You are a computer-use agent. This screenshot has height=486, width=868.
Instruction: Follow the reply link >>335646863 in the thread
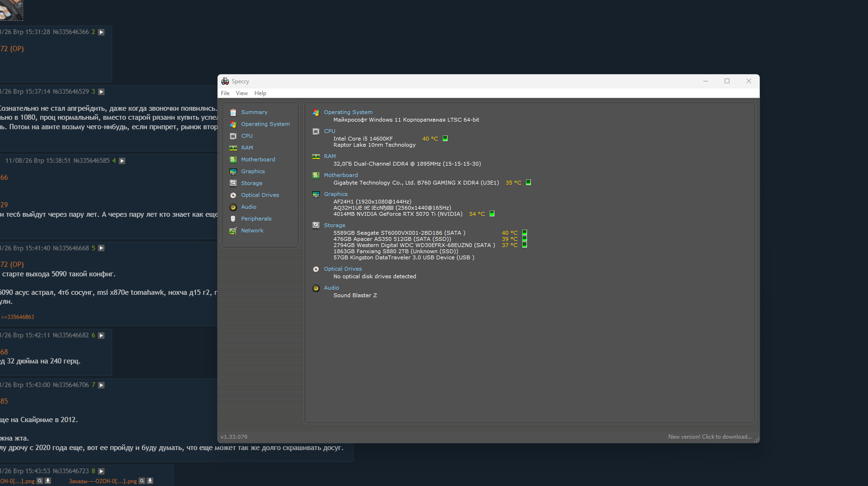[18, 317]
